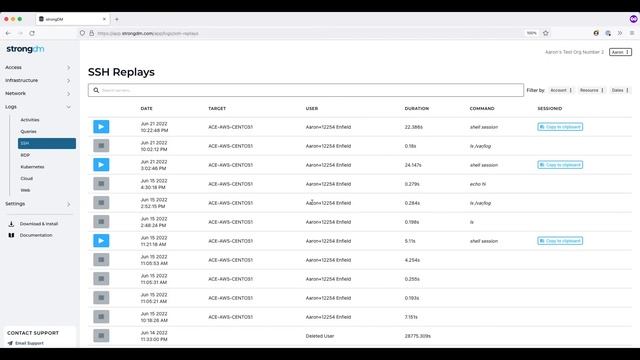Click the grey stop icon for 4.254s duration row

(101, 260)
